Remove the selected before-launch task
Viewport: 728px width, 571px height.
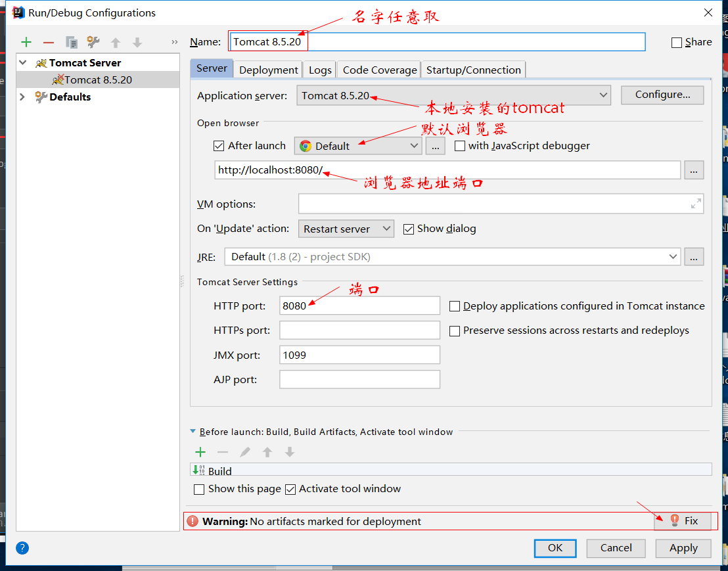pyautogui.click(x=223, y=452)
